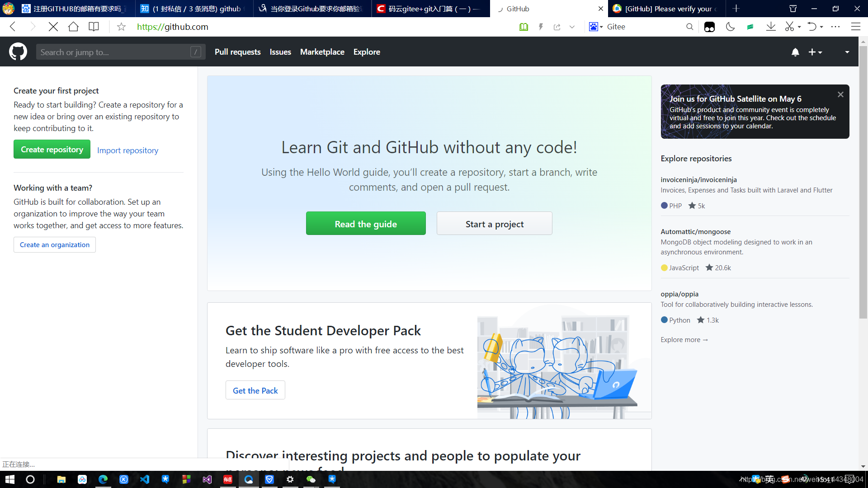Screen dimensions: 868x488
Task: Expand the undo history dropdown
Action: (821, 27)
